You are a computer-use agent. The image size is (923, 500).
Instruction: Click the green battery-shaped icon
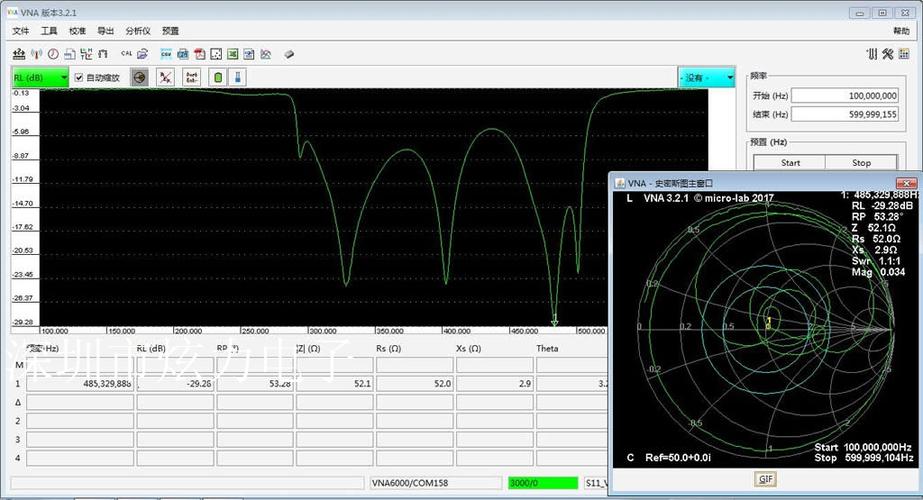(x=218, y=77)
